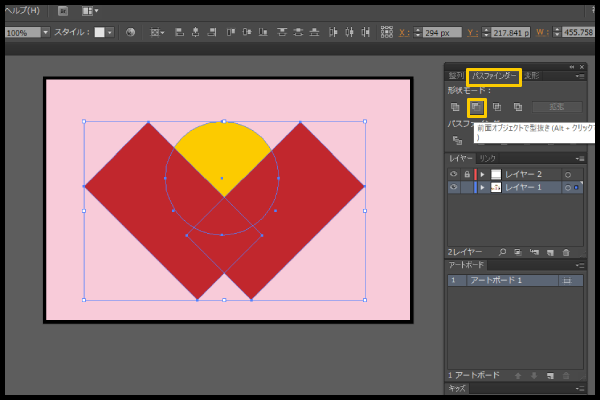This screenshot has width=600, height=400.
Task: Switch to the リンク tab
Action: pos(487,158)
